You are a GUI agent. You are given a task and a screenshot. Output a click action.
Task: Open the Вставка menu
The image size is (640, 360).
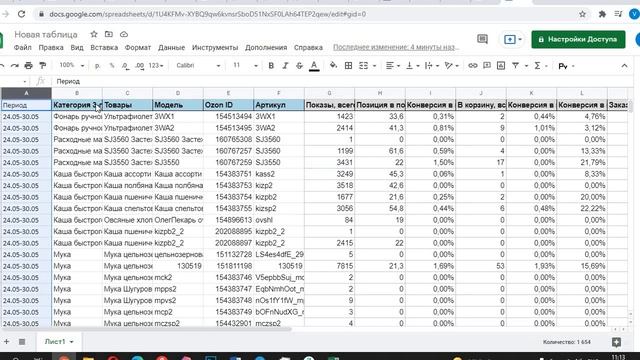104,47
